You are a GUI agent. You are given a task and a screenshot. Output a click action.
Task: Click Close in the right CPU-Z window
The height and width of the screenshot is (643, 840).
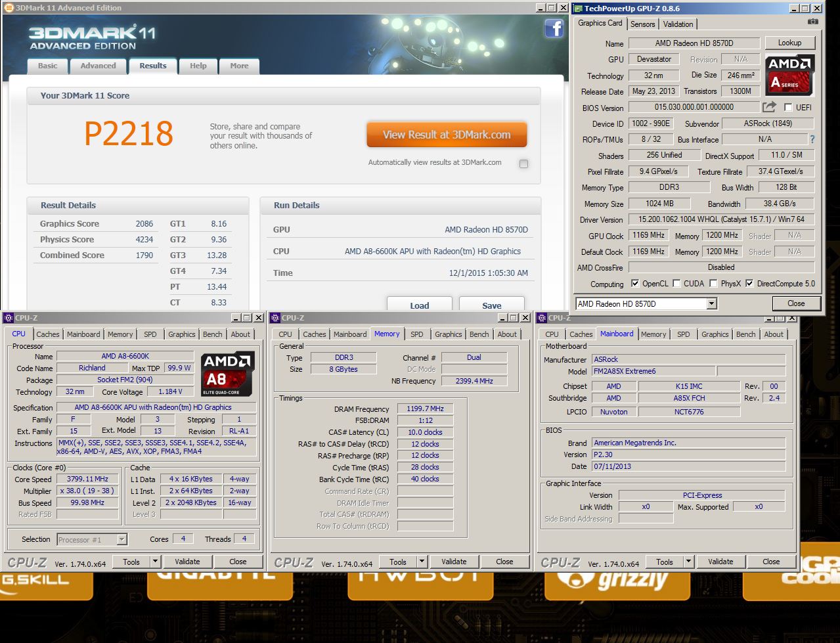pos(771,562)
